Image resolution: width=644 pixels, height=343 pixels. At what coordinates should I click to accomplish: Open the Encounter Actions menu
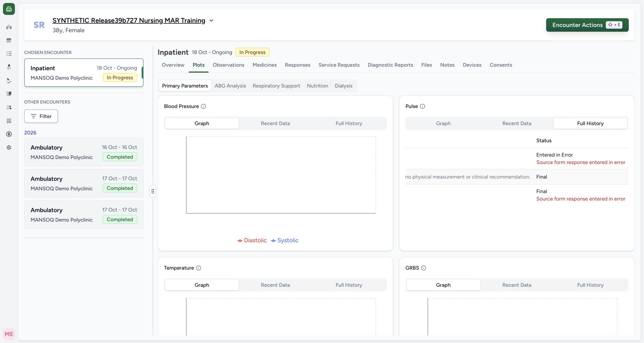coord(587,25)
